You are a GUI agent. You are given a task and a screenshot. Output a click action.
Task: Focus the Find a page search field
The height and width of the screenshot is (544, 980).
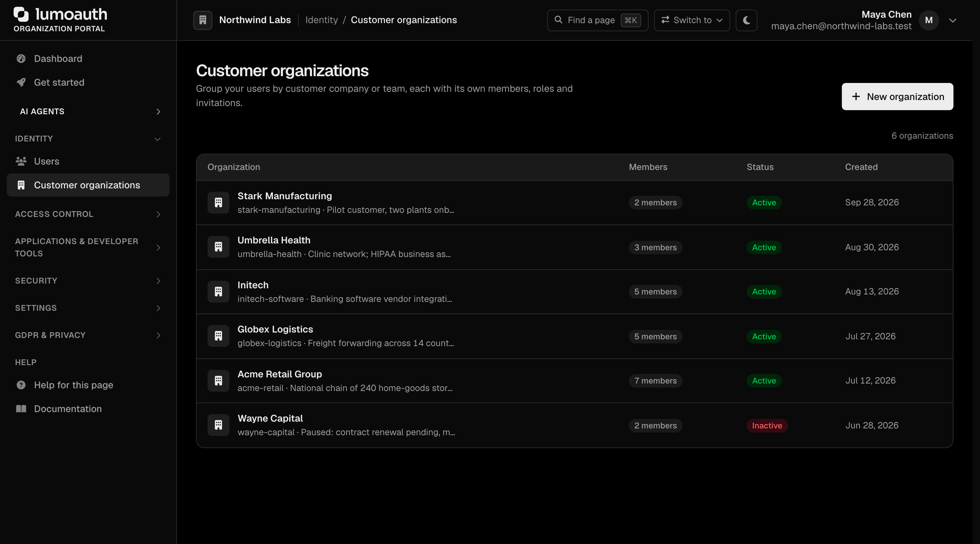pos(597,20)
